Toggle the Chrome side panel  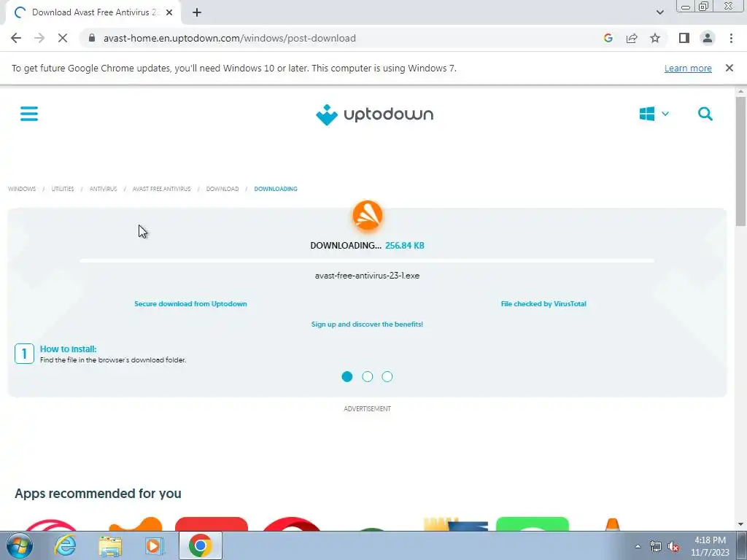684,38
